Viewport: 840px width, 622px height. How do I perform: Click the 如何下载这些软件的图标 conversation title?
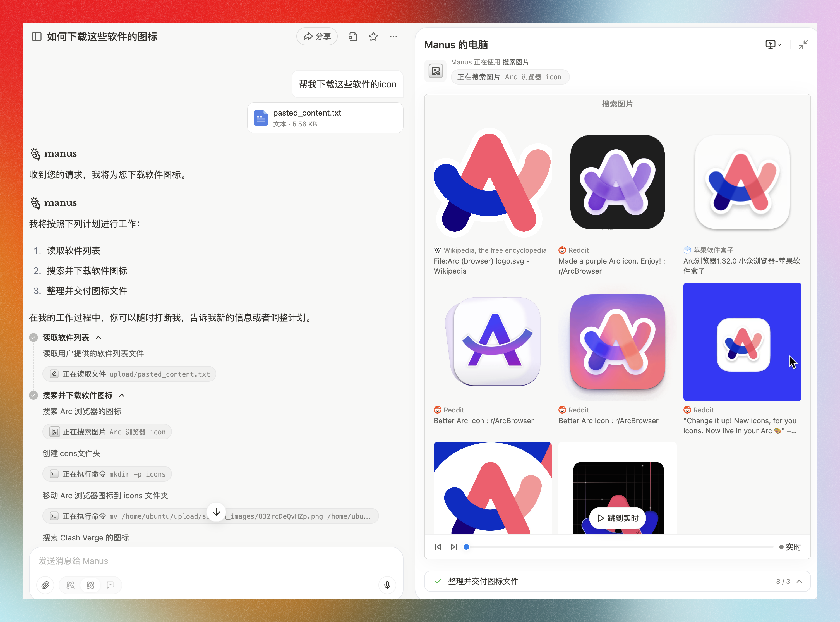[x=102, y=37]
